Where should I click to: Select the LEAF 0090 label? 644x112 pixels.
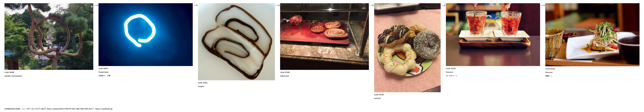[x=9, y=72]
